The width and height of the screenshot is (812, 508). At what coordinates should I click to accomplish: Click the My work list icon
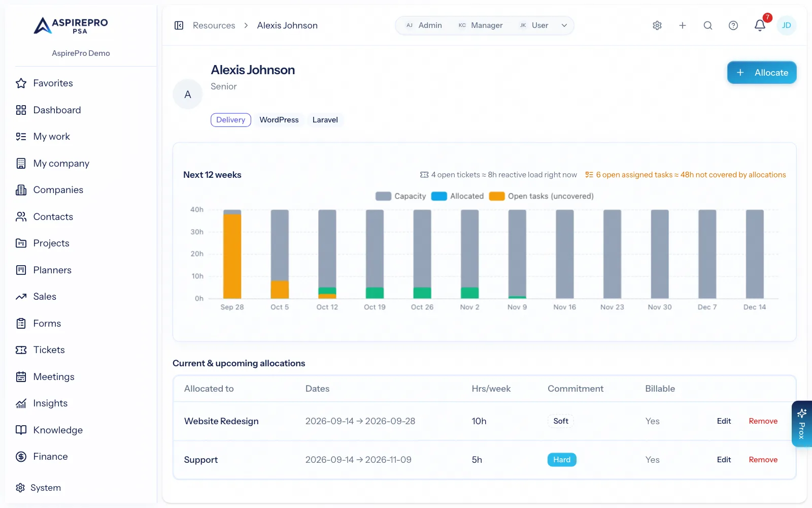click(21, 137)
